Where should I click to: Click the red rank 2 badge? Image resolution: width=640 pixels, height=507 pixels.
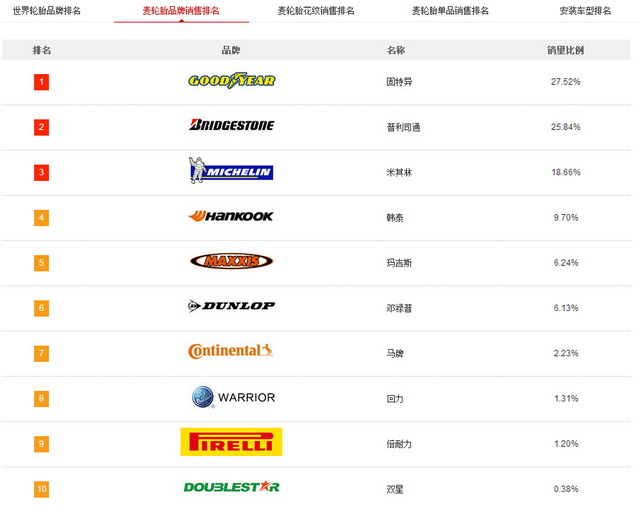coord(41,127)
